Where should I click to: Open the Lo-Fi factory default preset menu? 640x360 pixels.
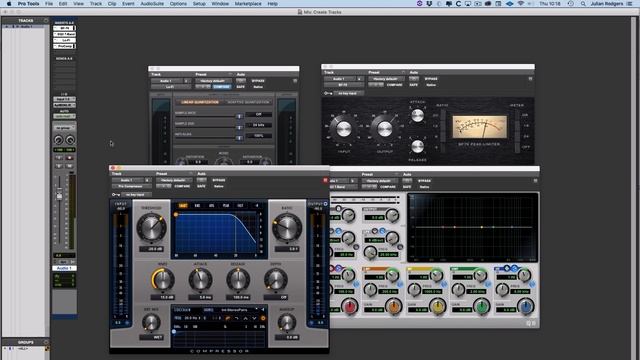212,81
